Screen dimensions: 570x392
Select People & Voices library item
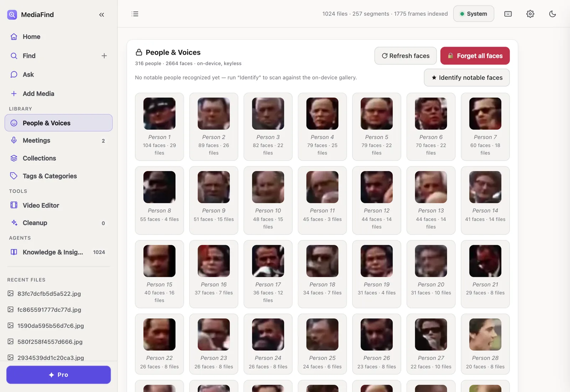pos(58,123)
